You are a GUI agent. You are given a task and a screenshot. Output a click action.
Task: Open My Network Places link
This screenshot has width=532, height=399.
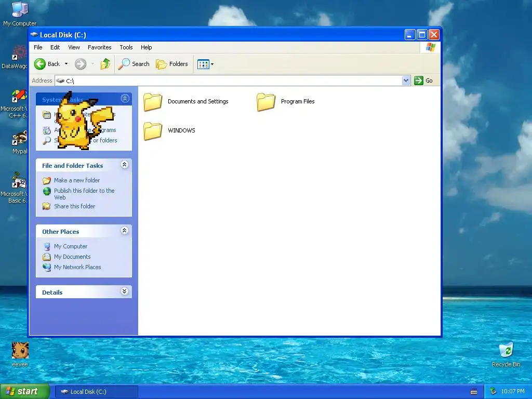coord(77,267)
